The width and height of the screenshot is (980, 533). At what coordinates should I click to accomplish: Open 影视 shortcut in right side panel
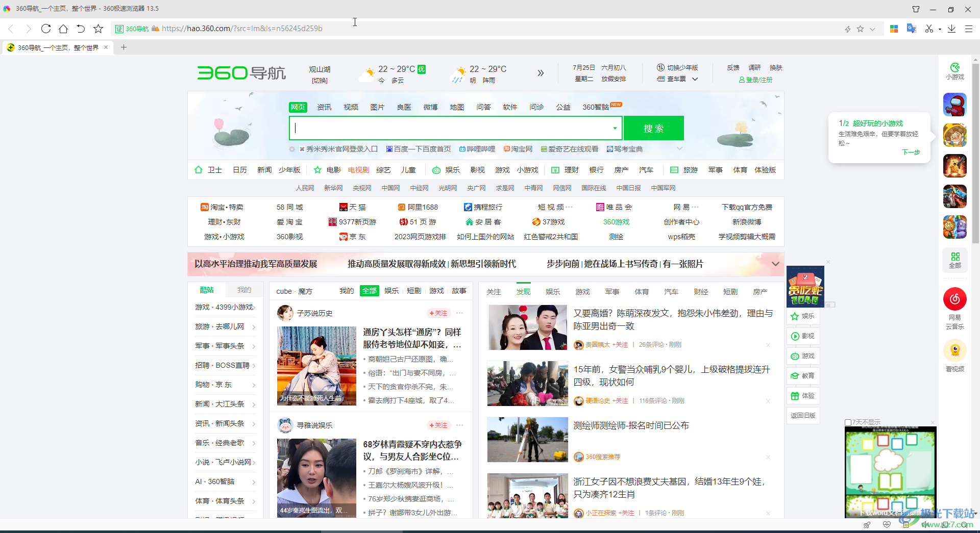(x=803, y=336)
